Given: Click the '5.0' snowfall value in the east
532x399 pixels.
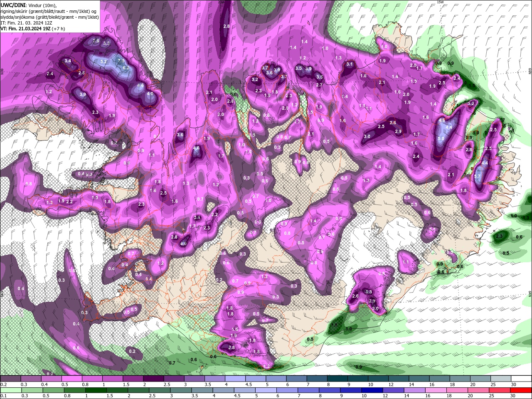Looking at the screenshot, I should (x=441, y=138).
